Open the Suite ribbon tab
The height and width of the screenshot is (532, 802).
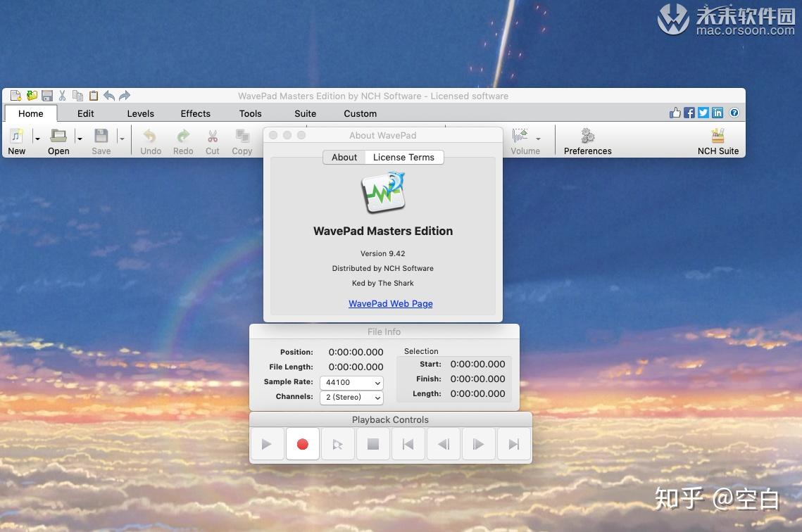click(x=306, y=113)
